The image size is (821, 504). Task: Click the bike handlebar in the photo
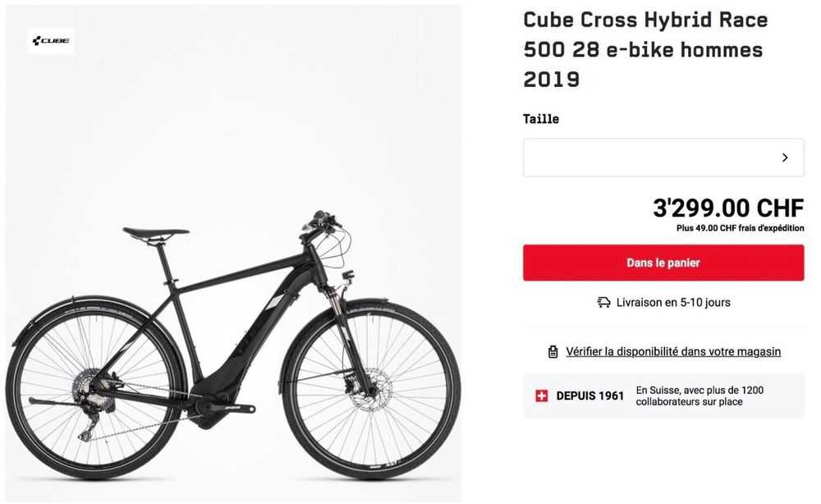[322, 220]
